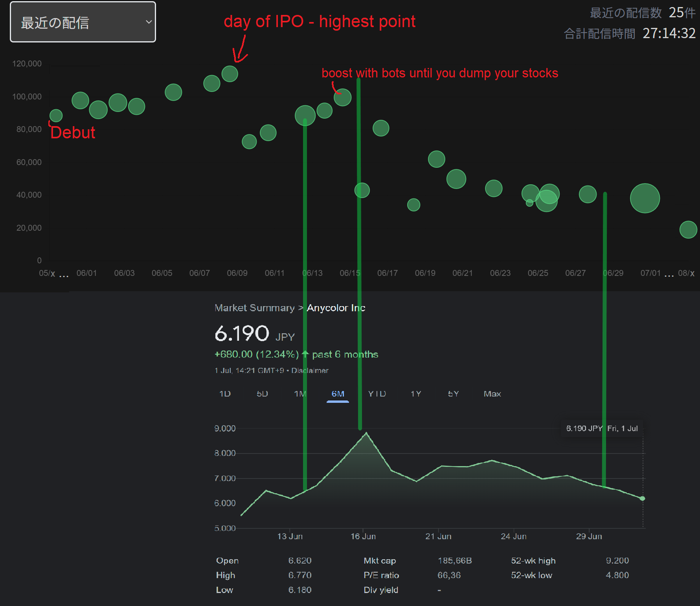Click the 'Div yield' label
Viewport: 700px width, 606px height.
tap(381, 590)
